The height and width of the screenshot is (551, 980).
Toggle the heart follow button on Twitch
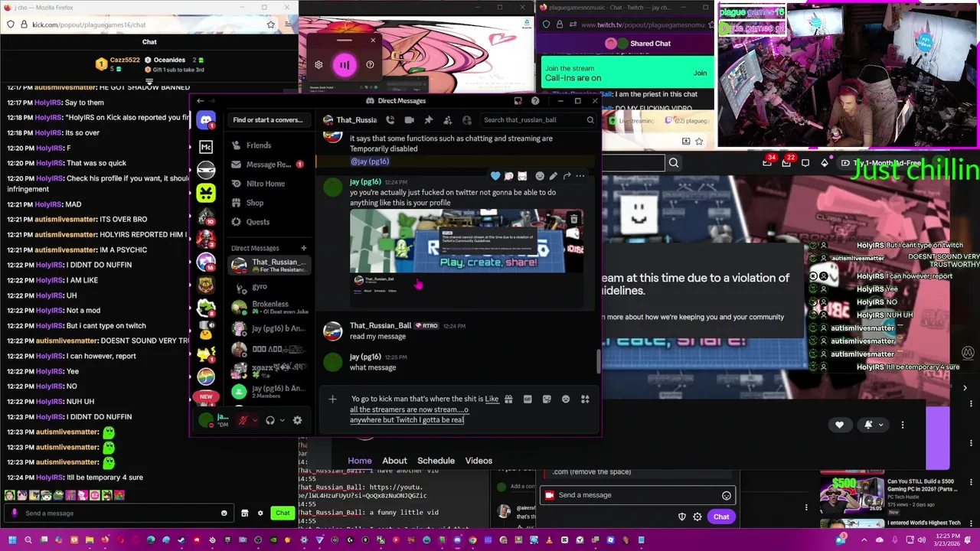tap(839, 425)
